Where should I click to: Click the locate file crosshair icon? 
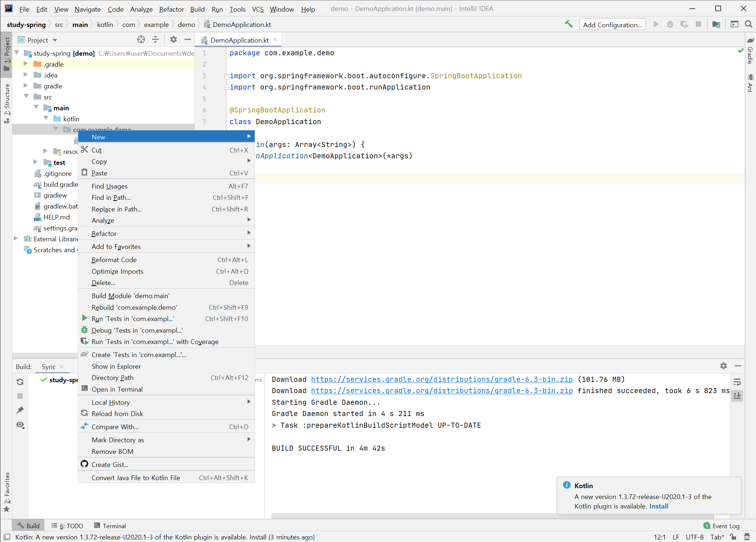pos(141,40)
